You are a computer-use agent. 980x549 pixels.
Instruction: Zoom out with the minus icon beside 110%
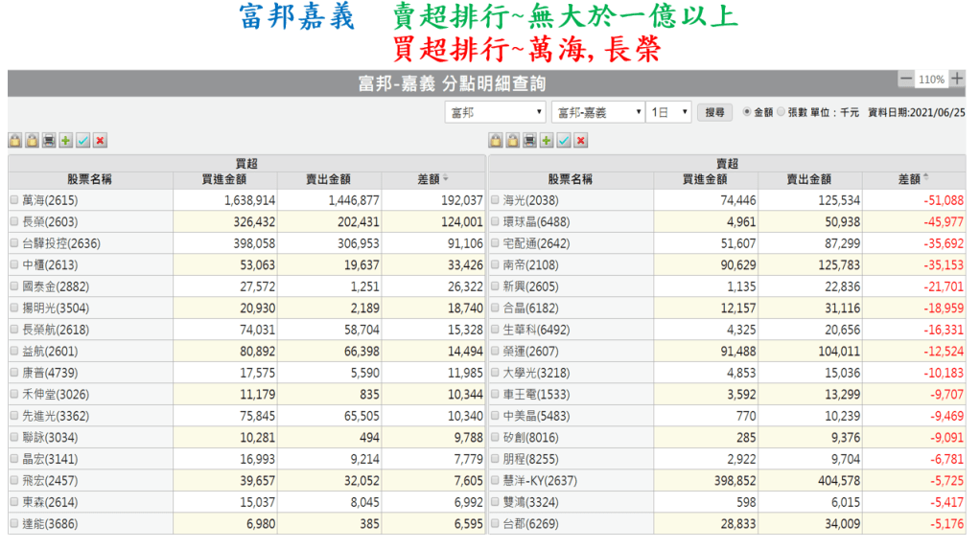point(906,80)
